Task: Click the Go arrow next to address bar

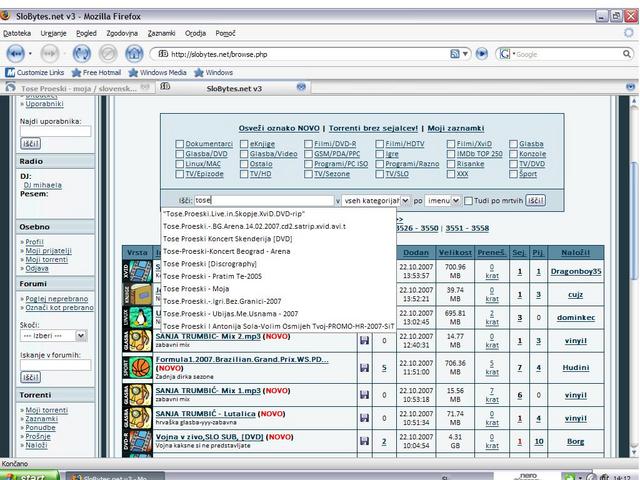Action: coord(482,54)
